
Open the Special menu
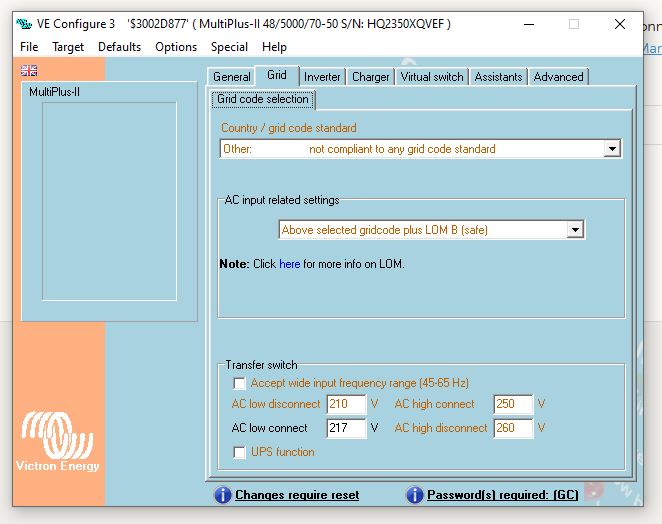pos(229,47)
